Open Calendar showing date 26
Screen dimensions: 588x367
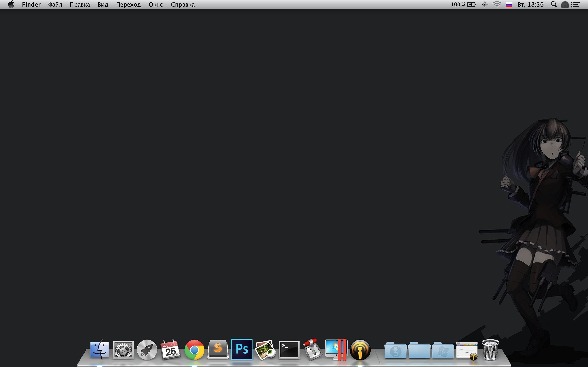pyautogui.click(x=170, y=349)
